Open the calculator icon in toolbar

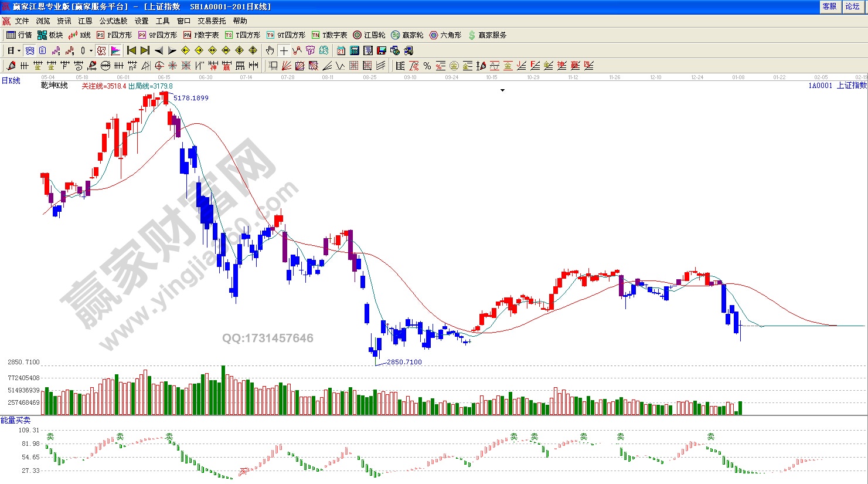pyautogui.click(x=355, y=50)
